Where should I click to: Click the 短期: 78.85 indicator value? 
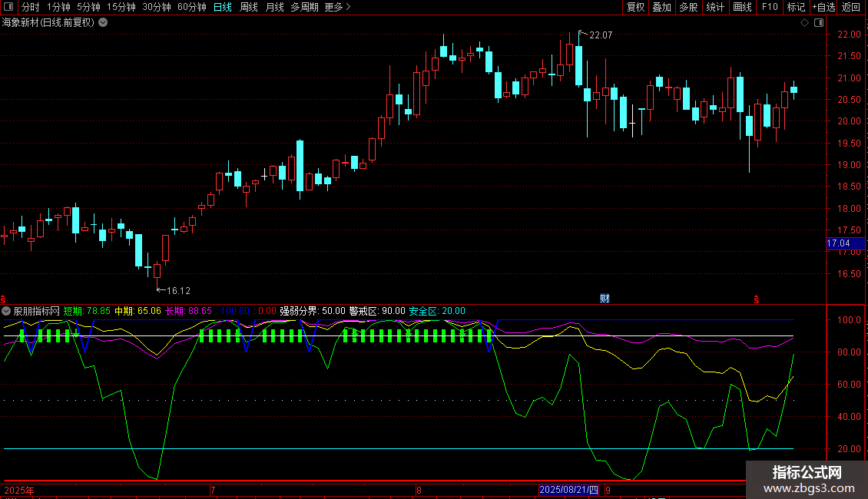point(87,311)
